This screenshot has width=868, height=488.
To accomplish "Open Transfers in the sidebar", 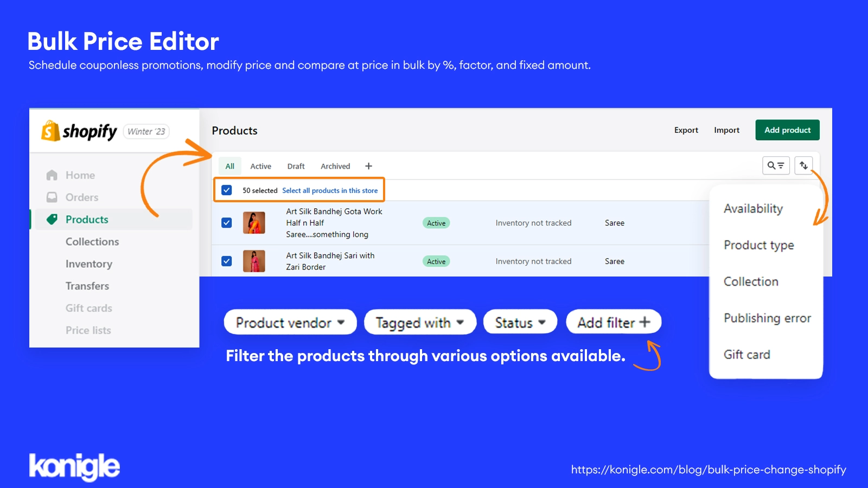I will (x=87, y=286).
